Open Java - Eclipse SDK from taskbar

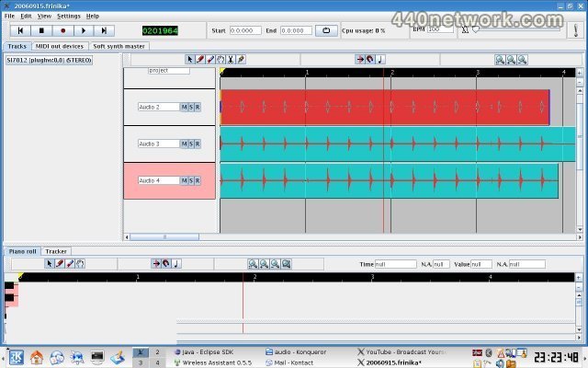[x=204, y=352]
